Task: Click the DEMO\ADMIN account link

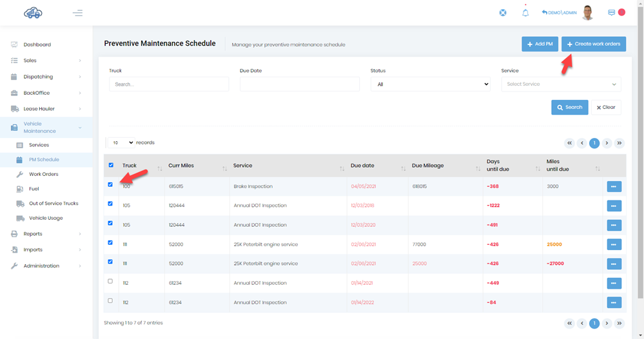Action: click(559, 13)
